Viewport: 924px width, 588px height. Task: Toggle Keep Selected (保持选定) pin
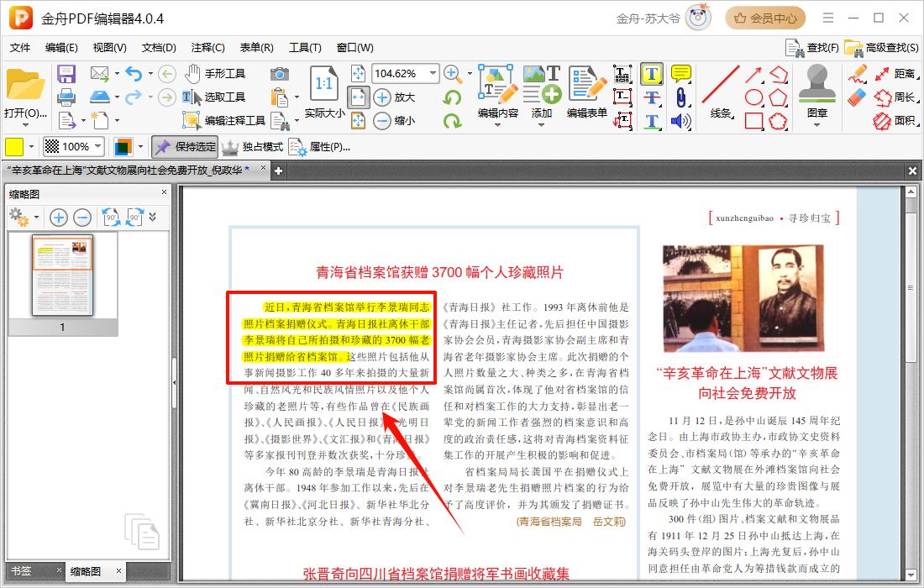click(x=185, y=147)
